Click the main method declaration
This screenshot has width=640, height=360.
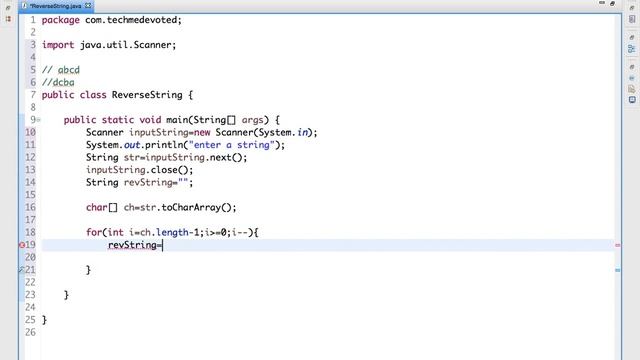pyautogui.click(x=171, y=120)
